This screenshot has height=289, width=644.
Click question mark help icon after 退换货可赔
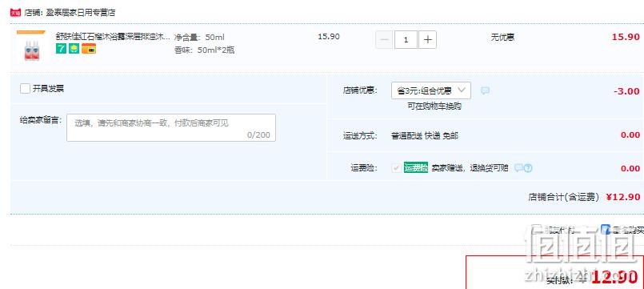528,168
